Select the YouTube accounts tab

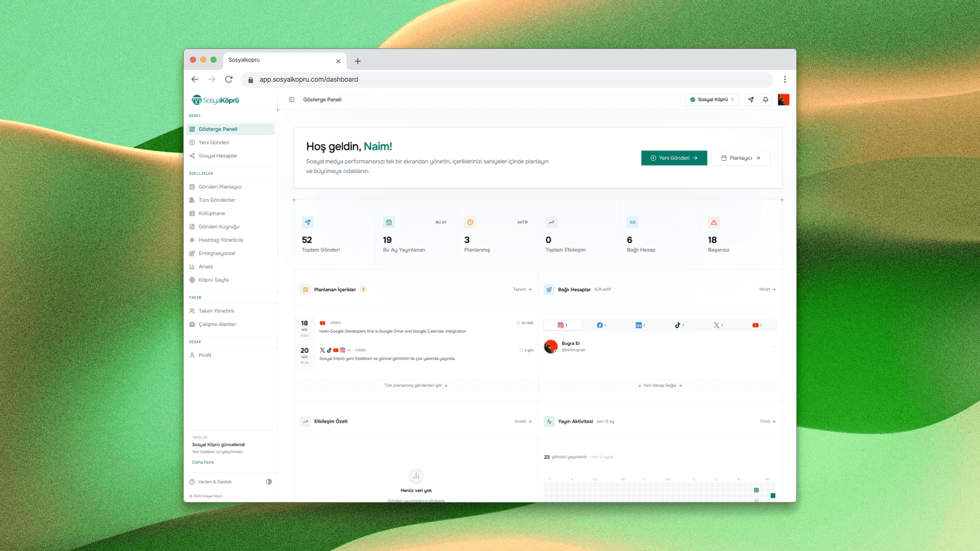(x=757, y=325)
